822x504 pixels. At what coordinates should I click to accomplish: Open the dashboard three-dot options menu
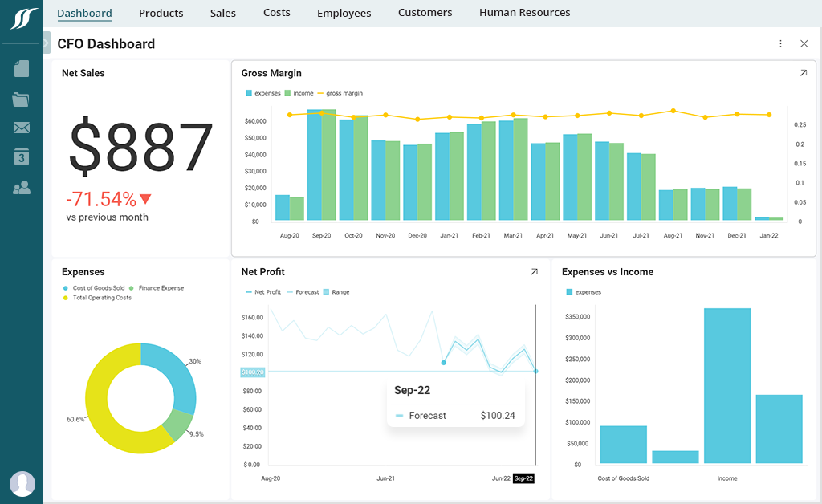coord(780,44)
